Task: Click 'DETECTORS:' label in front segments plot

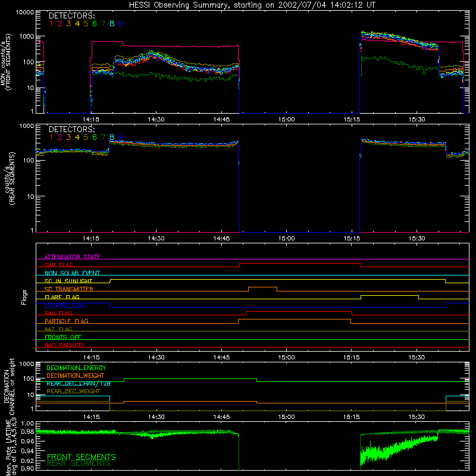Action: 71,16
